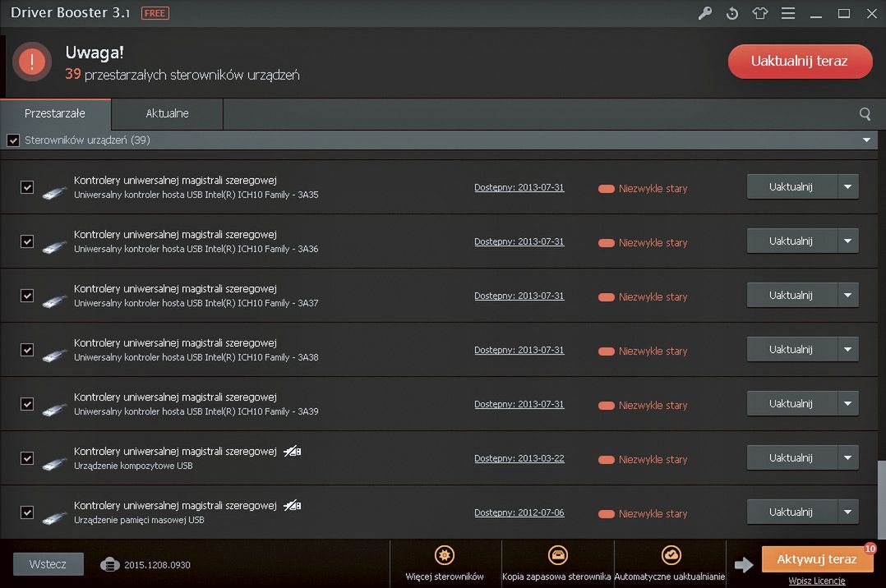Uncheck the ICH10 Family 3A36 driver checkbox
The height and width of the screenshot is (588, 886).
coord(27,241)
